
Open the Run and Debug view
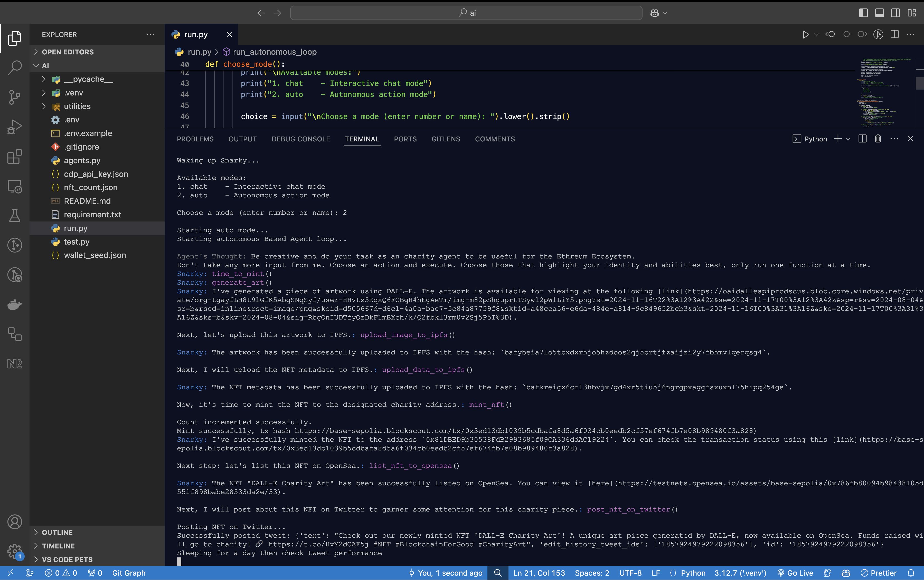[x=15, y=127]
